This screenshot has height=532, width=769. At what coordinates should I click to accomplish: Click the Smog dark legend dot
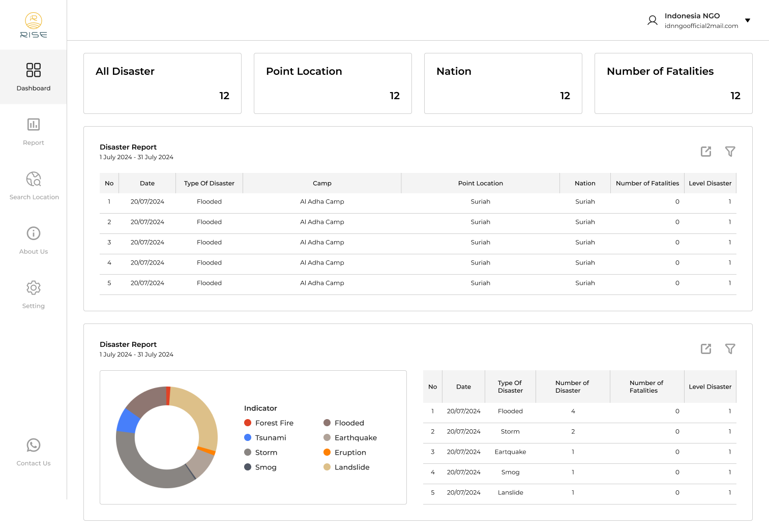(x=248, y=467)
